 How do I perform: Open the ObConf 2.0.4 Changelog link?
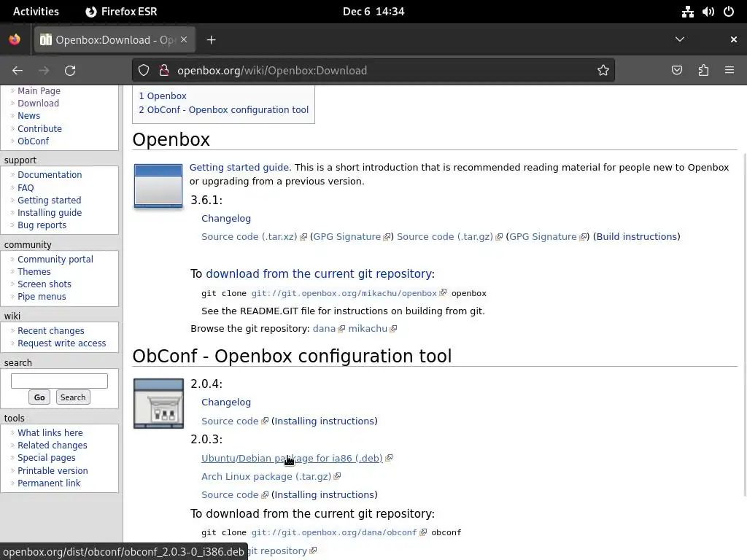click(x=226, y=402)
